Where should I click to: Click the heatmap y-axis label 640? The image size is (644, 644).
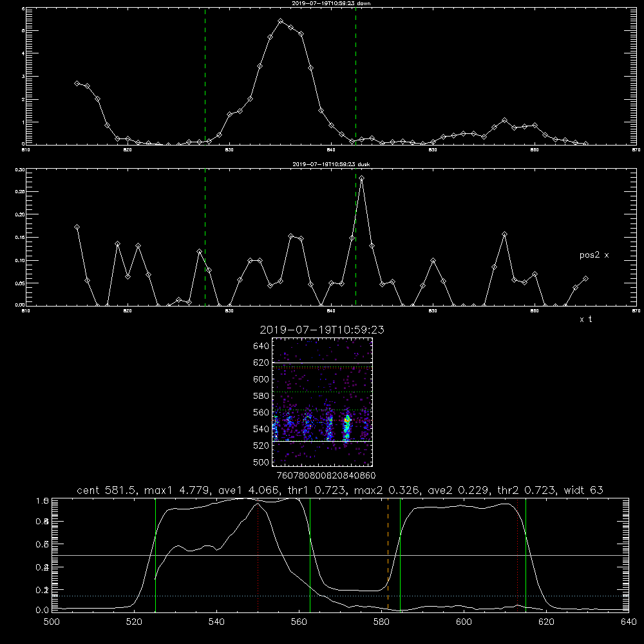(x=261, y=346)
